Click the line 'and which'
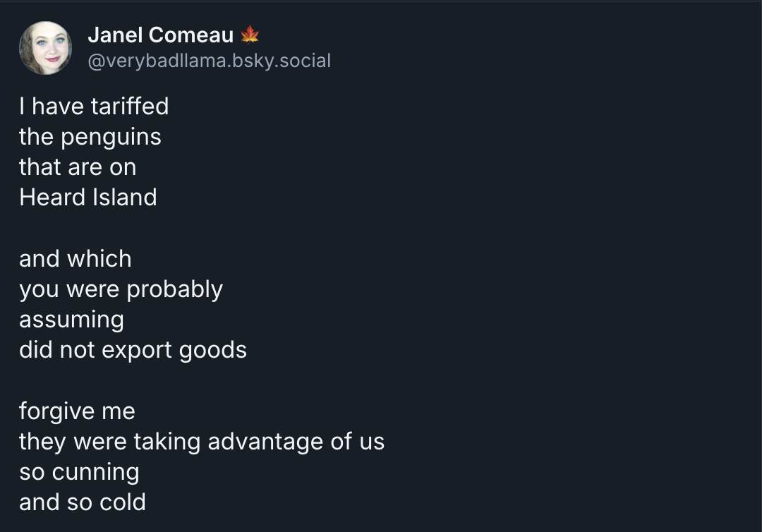The image size is (762, 532). pyautogui.click(x=75, y=258)
